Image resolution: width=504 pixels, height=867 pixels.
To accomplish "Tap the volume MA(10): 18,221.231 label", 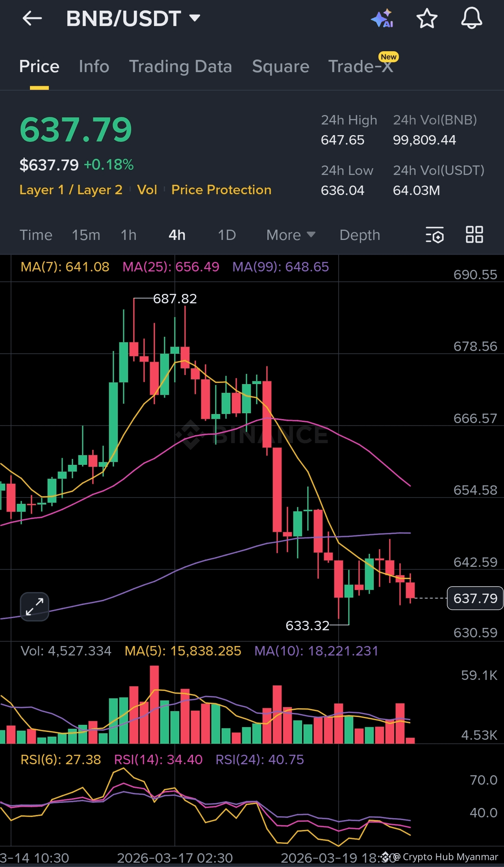I will 316,651.
